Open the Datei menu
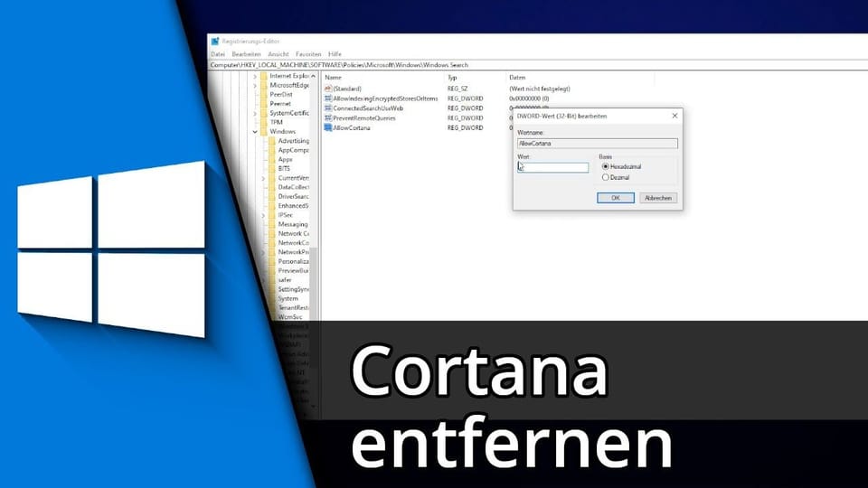This screenshot has height=488, width=868. (218, 54)
